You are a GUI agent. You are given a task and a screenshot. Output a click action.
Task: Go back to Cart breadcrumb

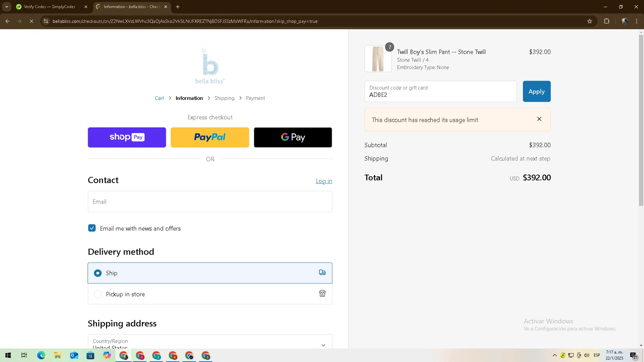pyautogui.click(x=160, y=98)
